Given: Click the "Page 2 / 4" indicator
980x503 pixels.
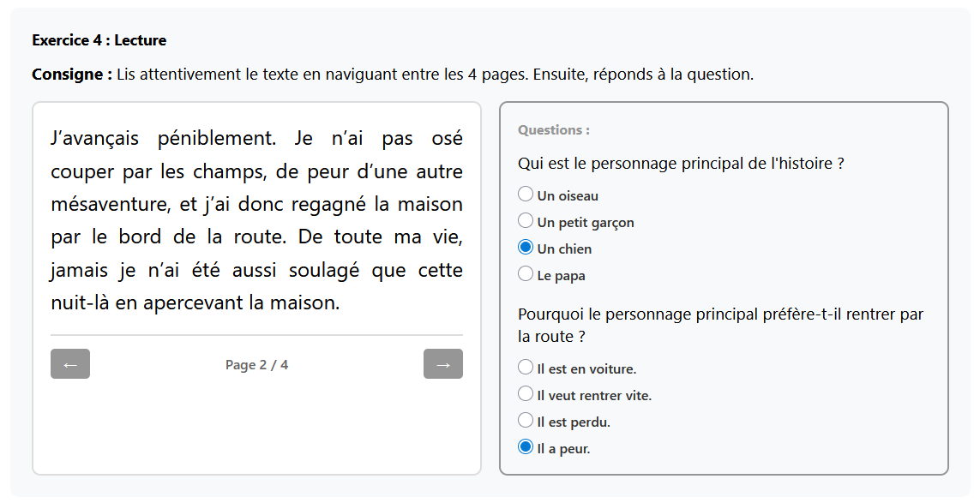Looking at the screenshot, I should [x=256, y=363].
